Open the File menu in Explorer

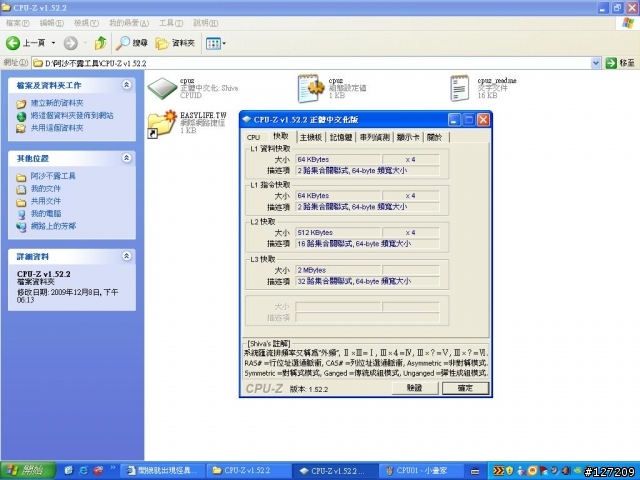point(17,23)
